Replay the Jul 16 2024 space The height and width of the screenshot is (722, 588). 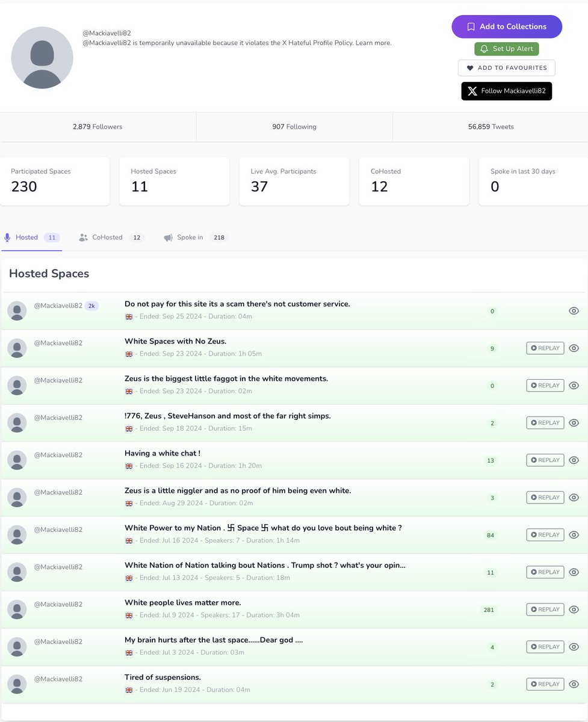pos(545,535)
